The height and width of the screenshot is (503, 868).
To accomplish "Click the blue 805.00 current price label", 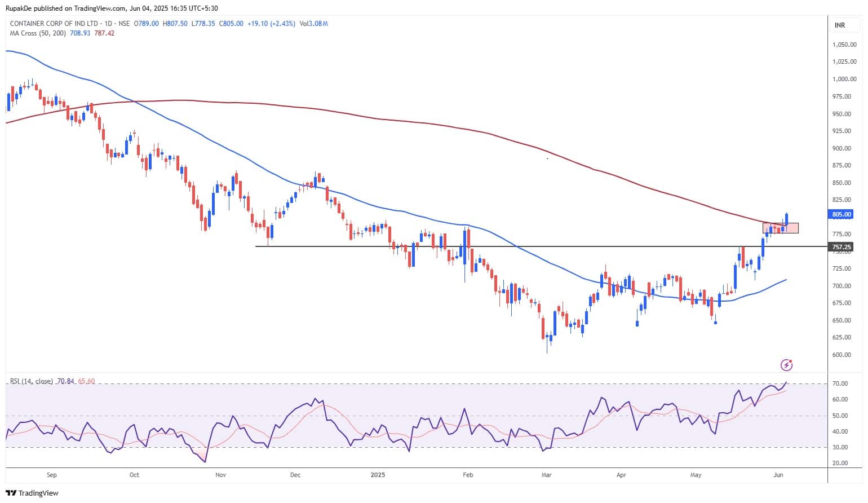I will (x=842, y=214).
